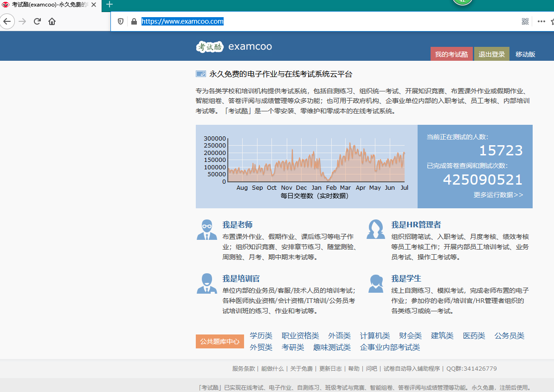Select the 考试酷(examcoo) browser tab

coord(50,5)
